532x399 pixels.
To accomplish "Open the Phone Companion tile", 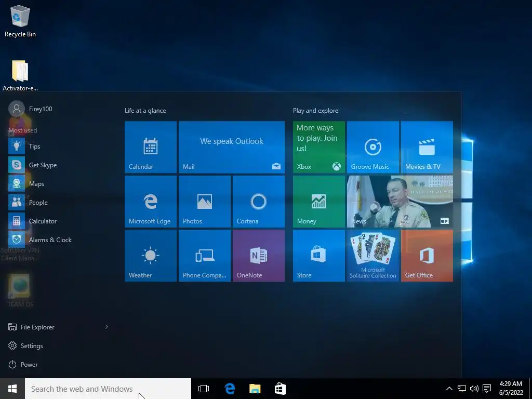I will coord(205,256).
